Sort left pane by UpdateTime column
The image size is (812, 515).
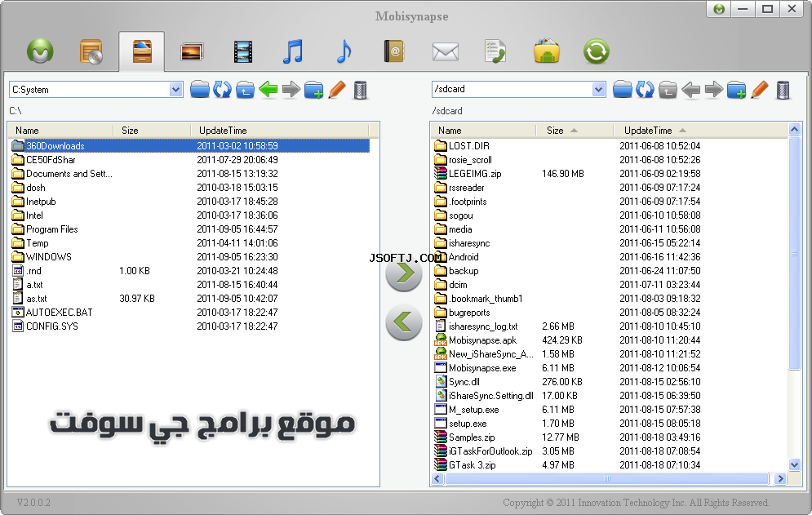(280, 131)
